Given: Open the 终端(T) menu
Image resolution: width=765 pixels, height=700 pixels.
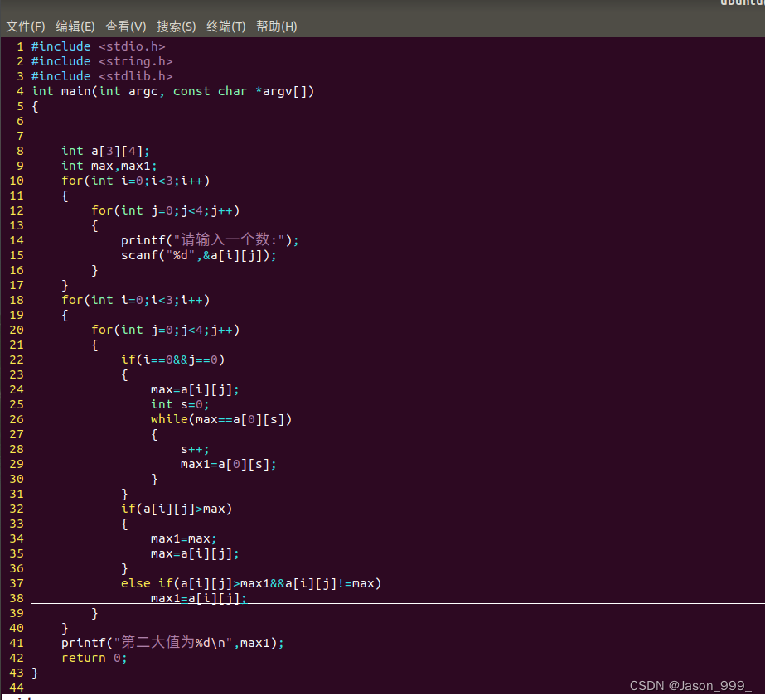Looking at the screenshot, I should click(225, 26).
